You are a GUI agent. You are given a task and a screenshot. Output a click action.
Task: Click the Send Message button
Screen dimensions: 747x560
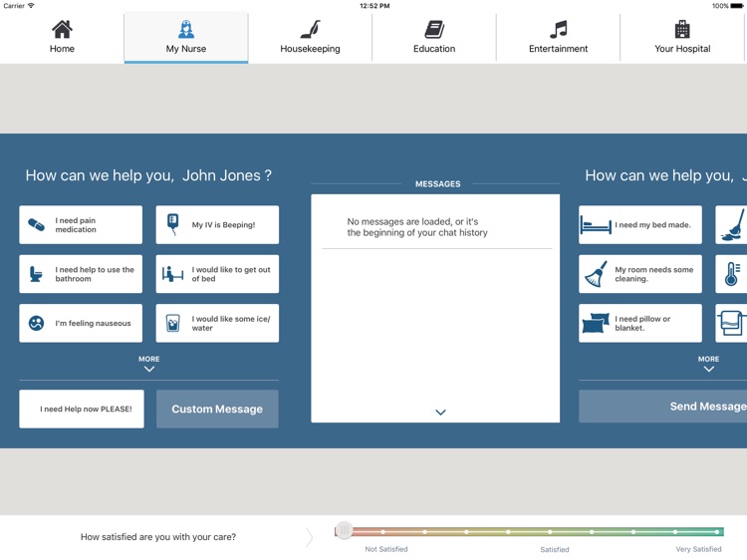click(662, 407)
